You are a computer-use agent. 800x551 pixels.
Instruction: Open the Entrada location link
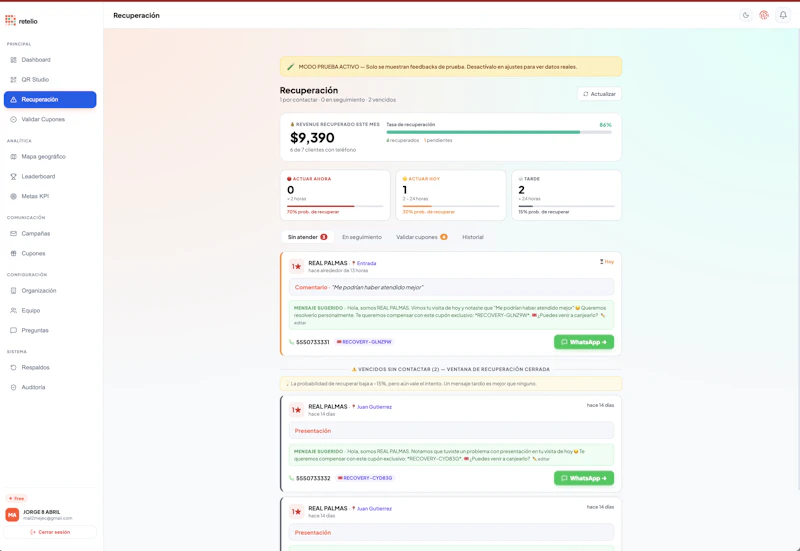point(364,263)
